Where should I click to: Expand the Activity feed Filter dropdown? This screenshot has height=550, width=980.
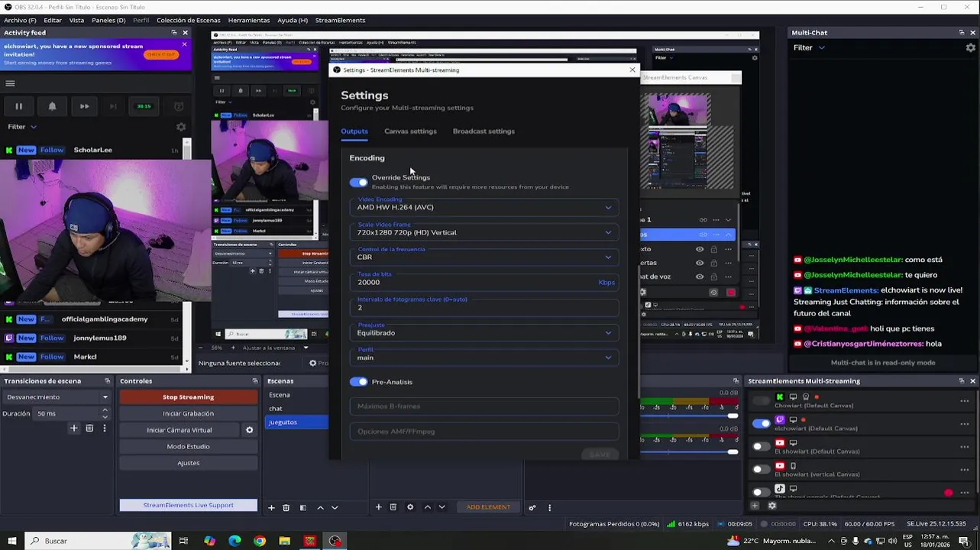pos(22,127)
